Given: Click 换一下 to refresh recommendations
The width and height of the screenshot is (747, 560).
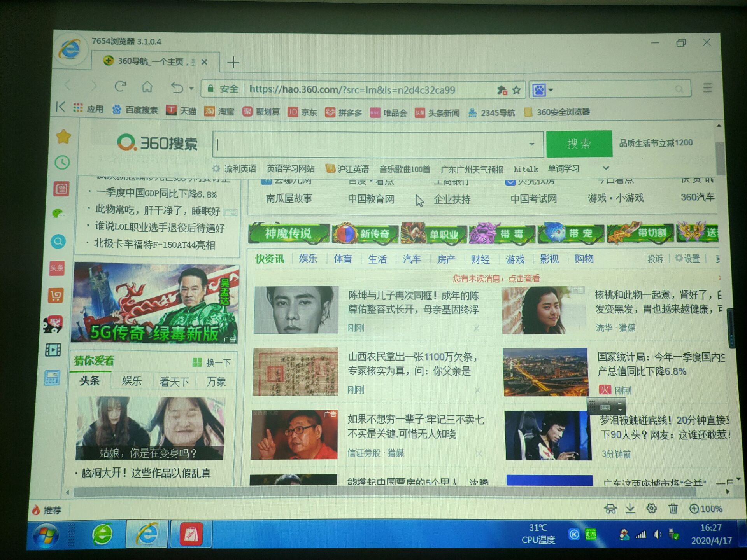Looking at the screenshot, I should 212,362.
